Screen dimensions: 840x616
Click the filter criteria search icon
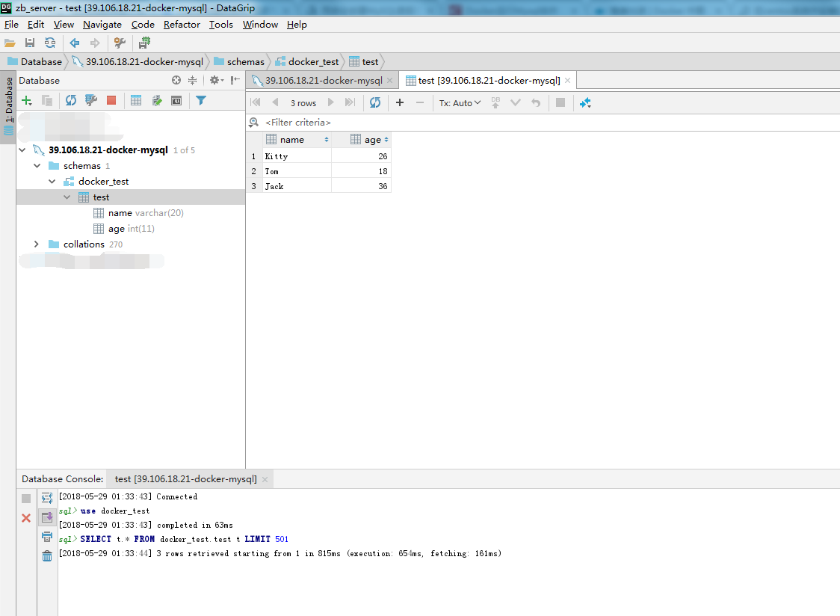(x=254, y=123)
